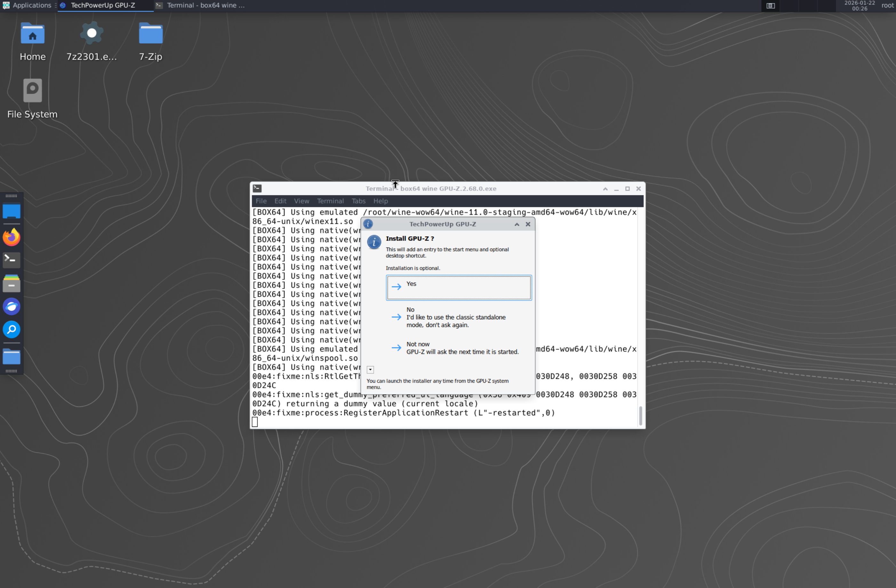This screenshot has height=588, width=896.
Task: Show desktop via top dock icon
Action: 12,211
